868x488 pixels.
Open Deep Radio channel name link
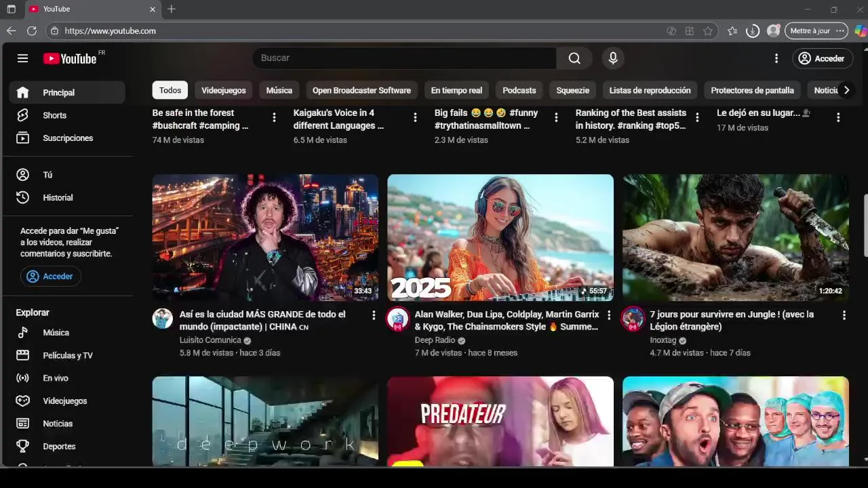point(435,340)
